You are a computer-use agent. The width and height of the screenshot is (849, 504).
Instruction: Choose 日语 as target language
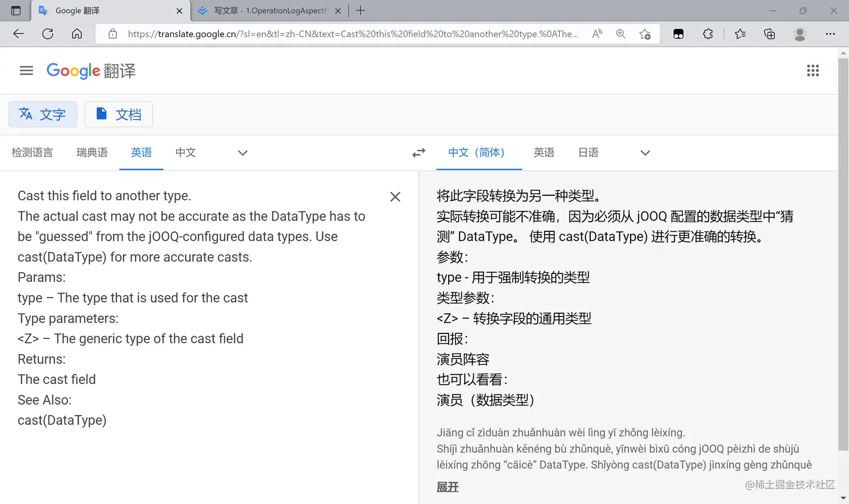(588, 153)
